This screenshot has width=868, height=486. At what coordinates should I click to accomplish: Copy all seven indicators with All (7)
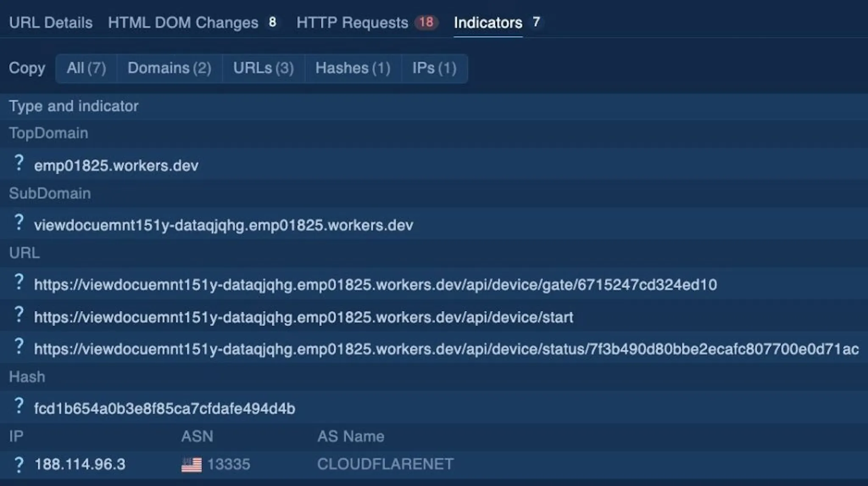coord(86,68)
